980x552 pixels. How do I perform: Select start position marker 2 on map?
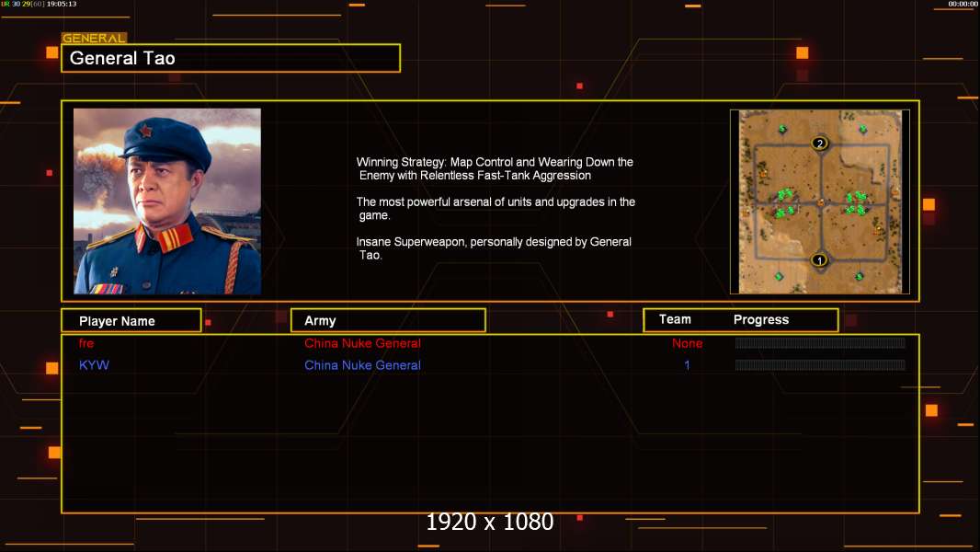[819, 144]
